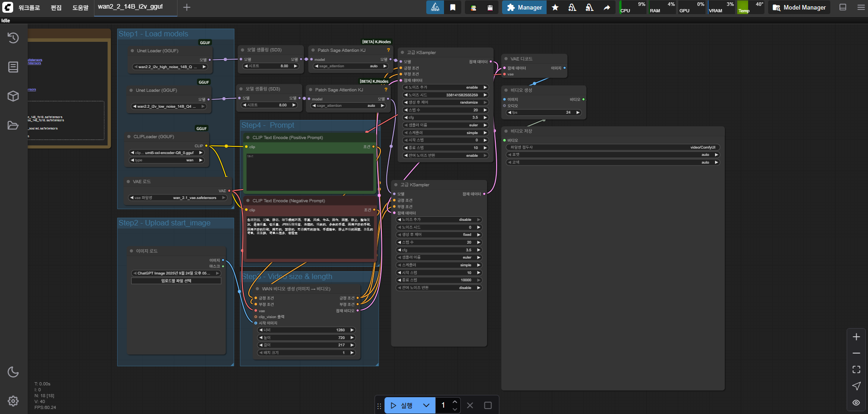
Task: Open the workflows folder sidebar icon
Action: click(x=13, y=125)
